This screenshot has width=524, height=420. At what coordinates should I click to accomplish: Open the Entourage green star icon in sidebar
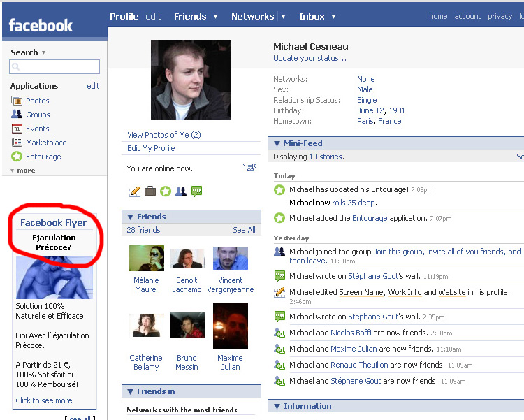click(17, 157)
